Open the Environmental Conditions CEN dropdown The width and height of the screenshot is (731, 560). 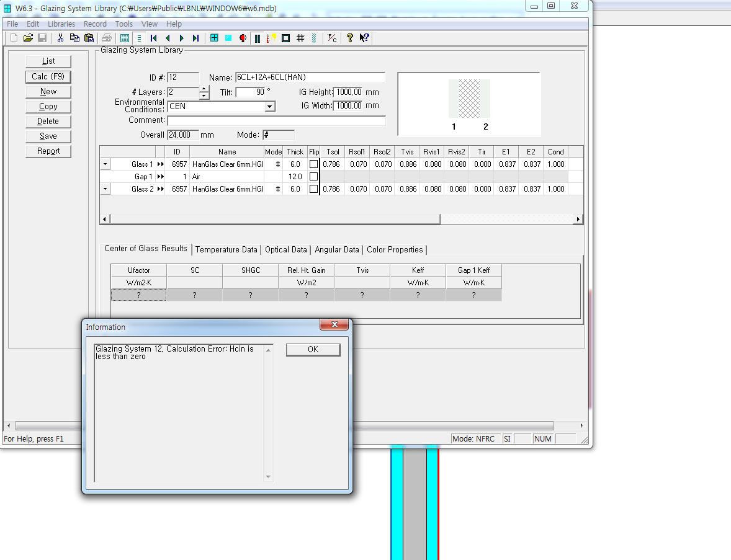(x=269, y=107)
